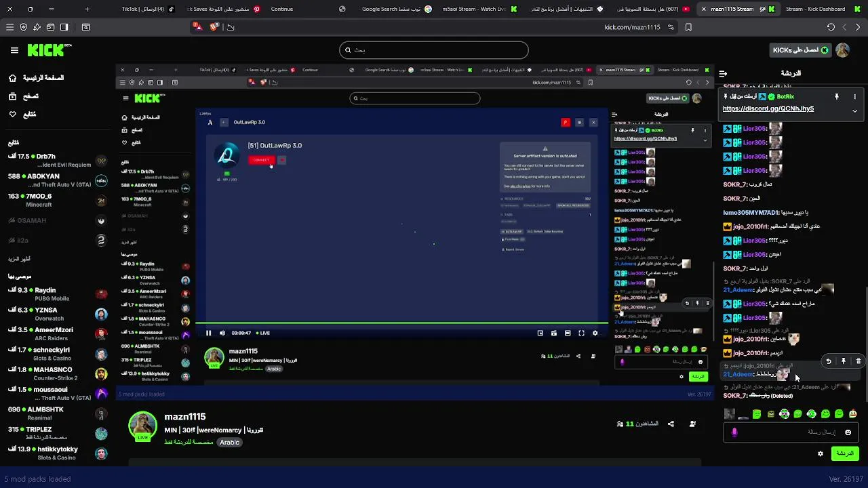Open a new browser tab with plus
Viewport: 868px width, 488px height.
click(x=87, y=9)
